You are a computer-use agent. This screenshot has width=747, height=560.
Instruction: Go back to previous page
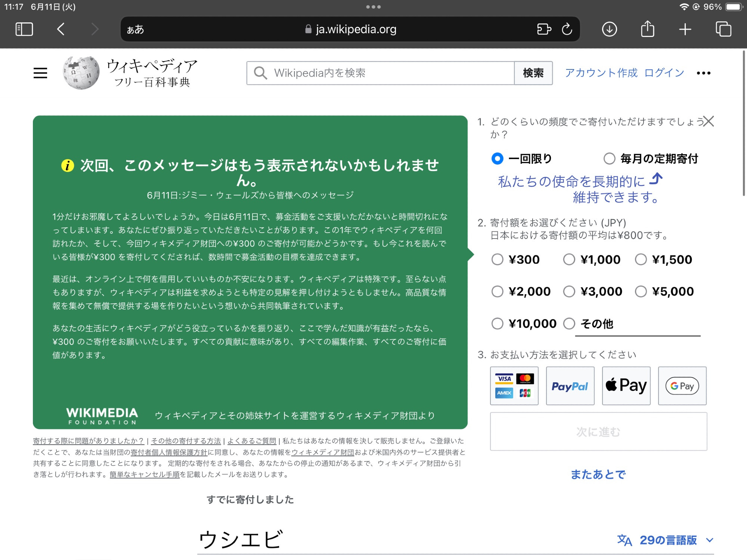point(61,29)
